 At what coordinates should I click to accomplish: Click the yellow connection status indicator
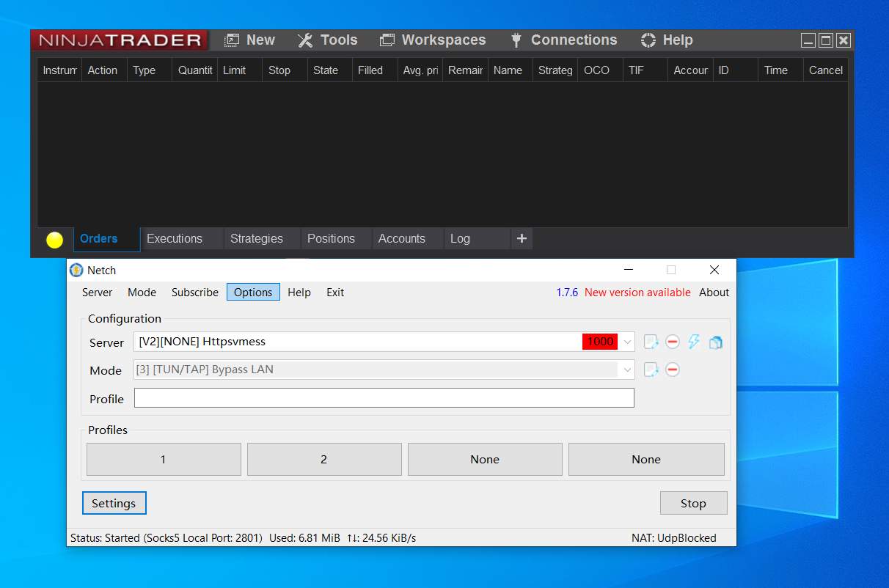[x=55, y=240]
